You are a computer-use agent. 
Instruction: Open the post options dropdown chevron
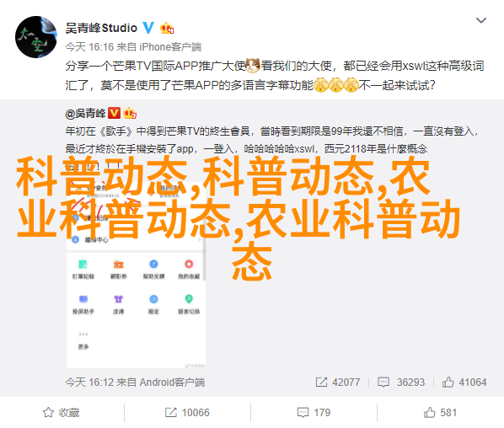coord(481,20)
